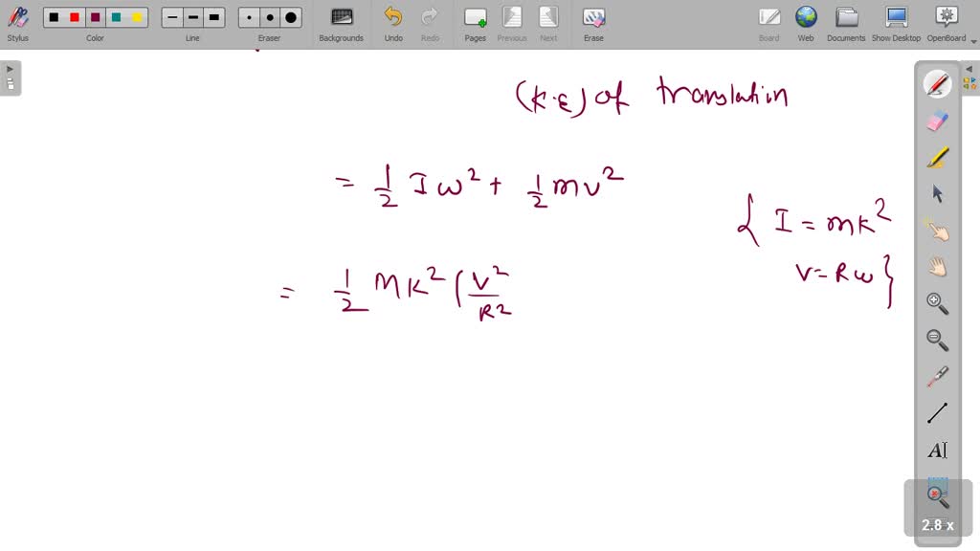Choose the teal pen color
980x551 pixels.
point(116,17)
